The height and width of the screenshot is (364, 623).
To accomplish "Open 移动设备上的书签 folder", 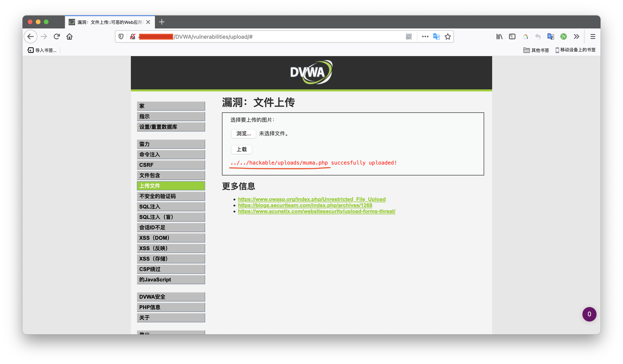I will [575, 50].
